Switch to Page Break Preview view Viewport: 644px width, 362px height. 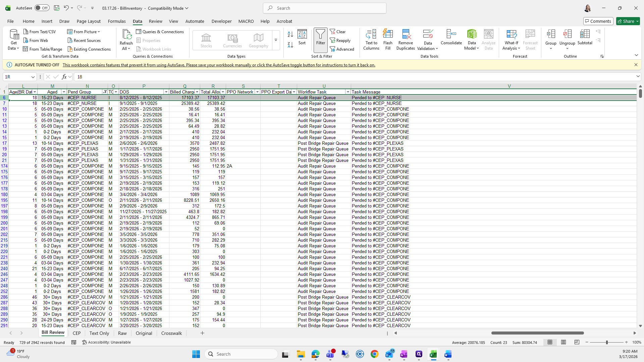[577, 342]
